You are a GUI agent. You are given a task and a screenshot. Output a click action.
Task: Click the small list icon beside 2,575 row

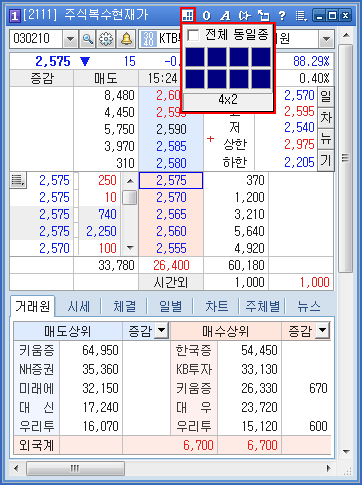[18, 180]
